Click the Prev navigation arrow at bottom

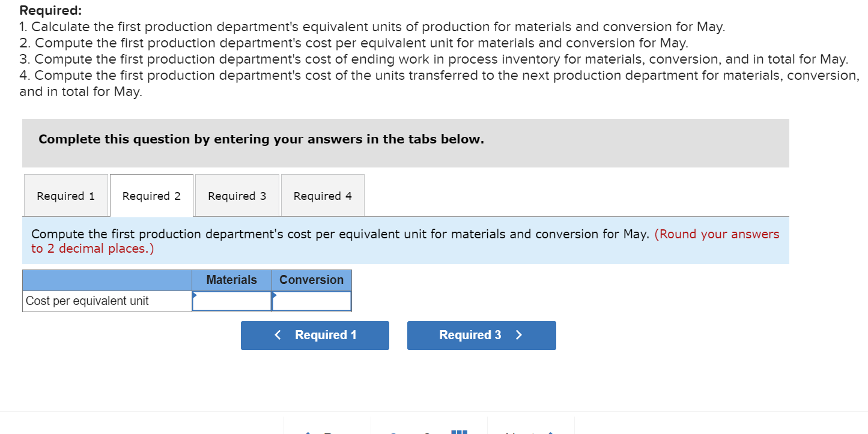(308, 432)
